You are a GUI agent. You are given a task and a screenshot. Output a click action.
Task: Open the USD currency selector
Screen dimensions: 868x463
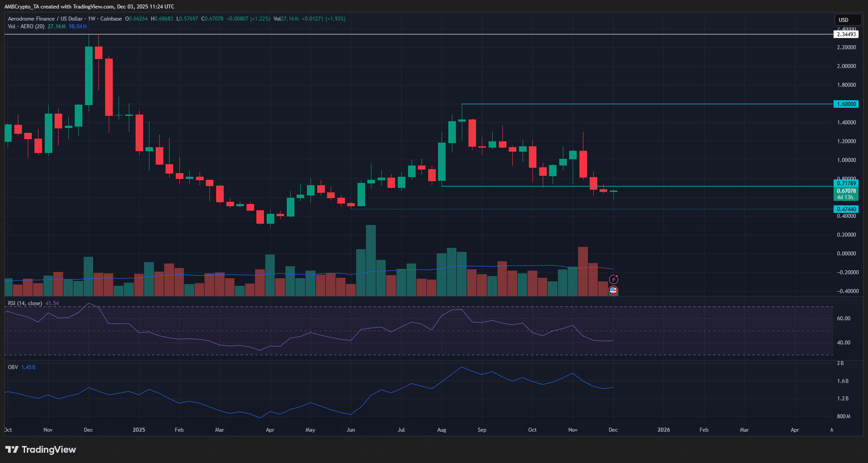coord(847,20)
